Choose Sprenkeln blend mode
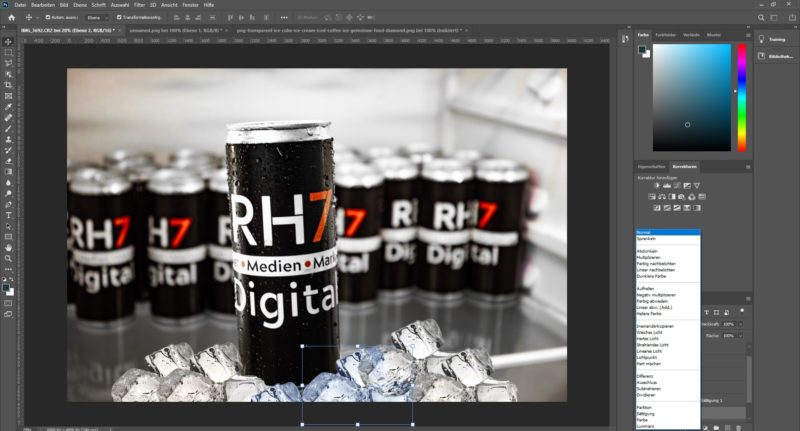The width and height of the screenshot is (800, 431). point(646,239)
